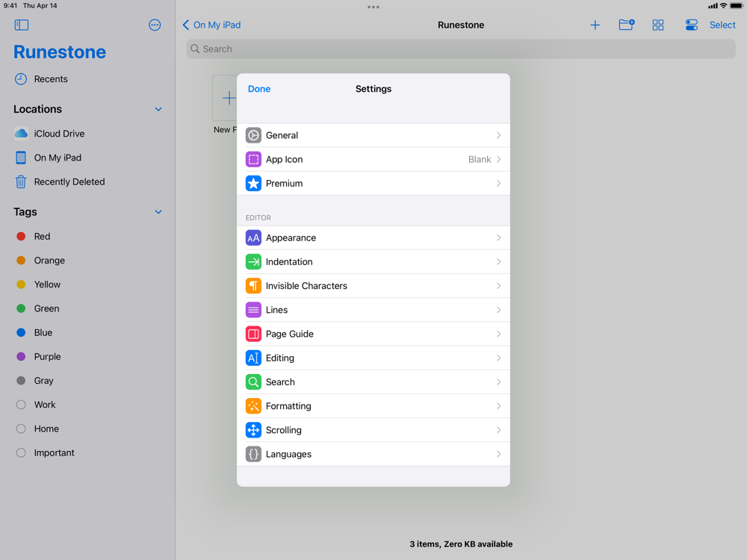747x560 pixels.
Task: Click the Appearance AA icon
Action: tap(253, 237)
